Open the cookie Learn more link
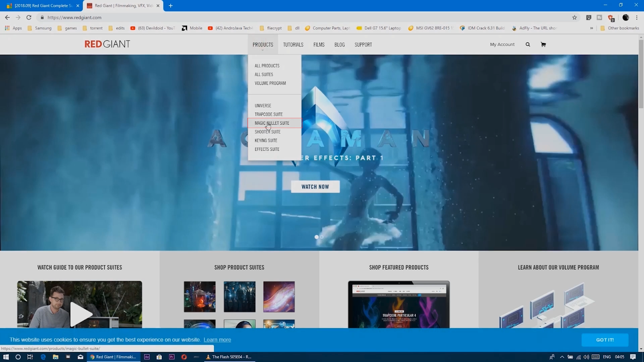644x362 pixels. pos(217,340)
